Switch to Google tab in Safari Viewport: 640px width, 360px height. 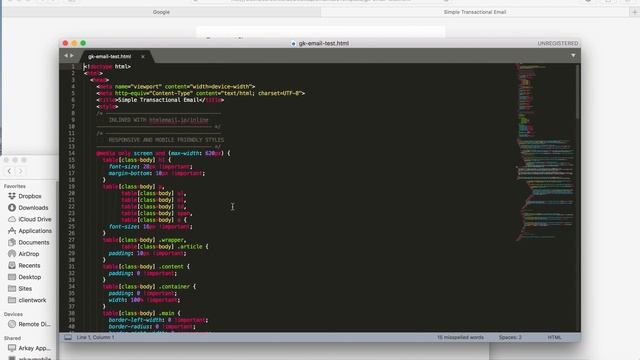point(161,12)
